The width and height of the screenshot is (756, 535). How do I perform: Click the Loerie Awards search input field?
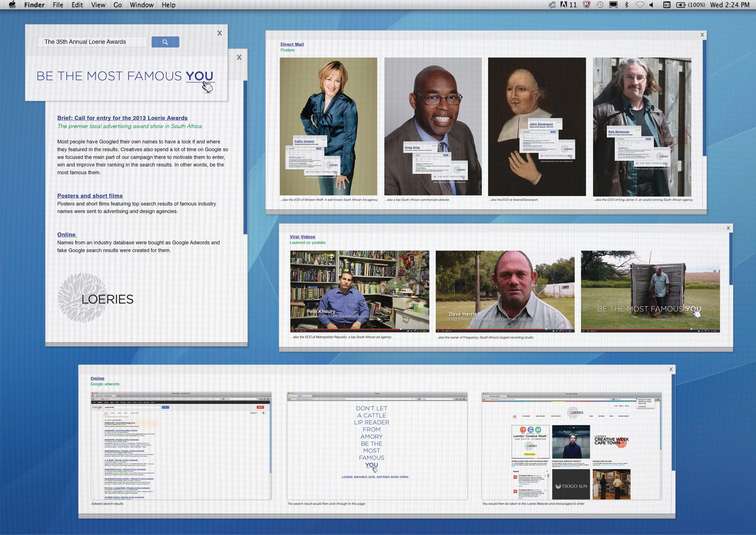click(92, 42)
